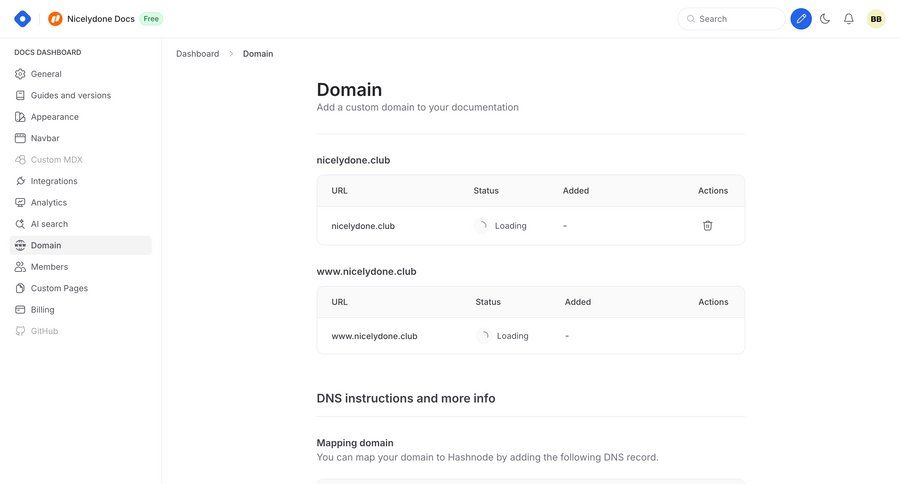Click nicelydone.club section heading

353,160
